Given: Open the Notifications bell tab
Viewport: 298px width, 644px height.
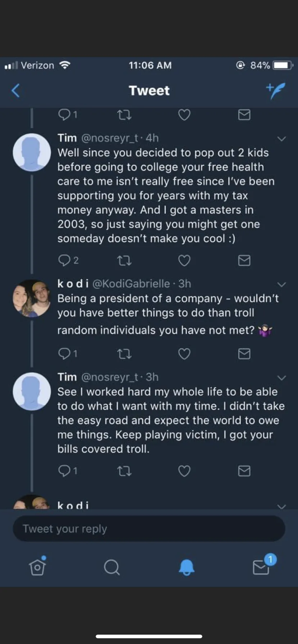Looking at the screenshot, I should 186,567.
